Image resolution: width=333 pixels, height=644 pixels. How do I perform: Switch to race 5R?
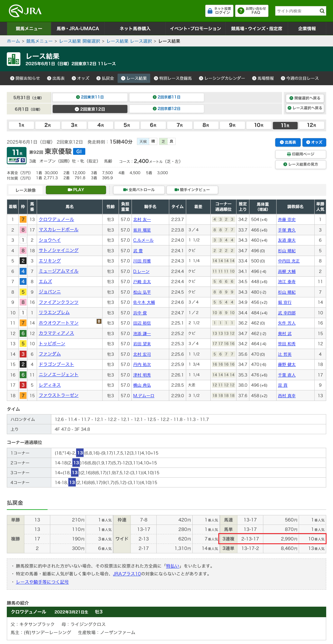(127, 125)
